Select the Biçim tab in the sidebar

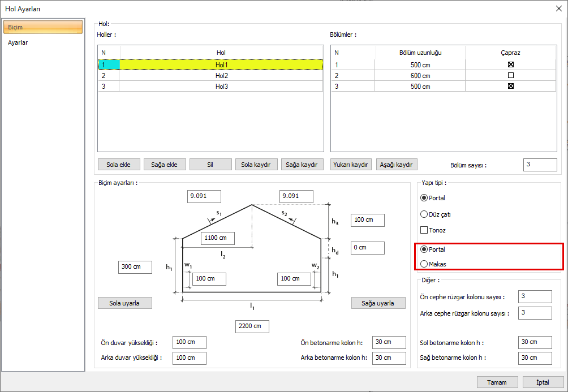42,27
